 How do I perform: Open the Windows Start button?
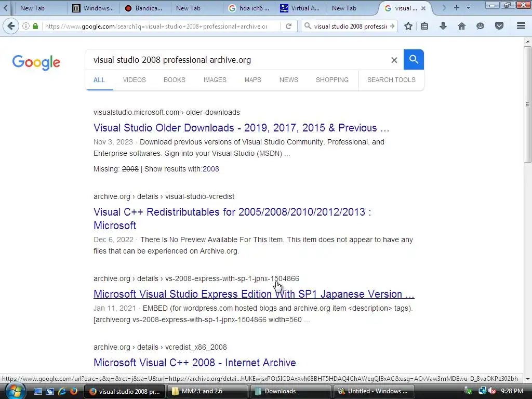tap(15, 391)
